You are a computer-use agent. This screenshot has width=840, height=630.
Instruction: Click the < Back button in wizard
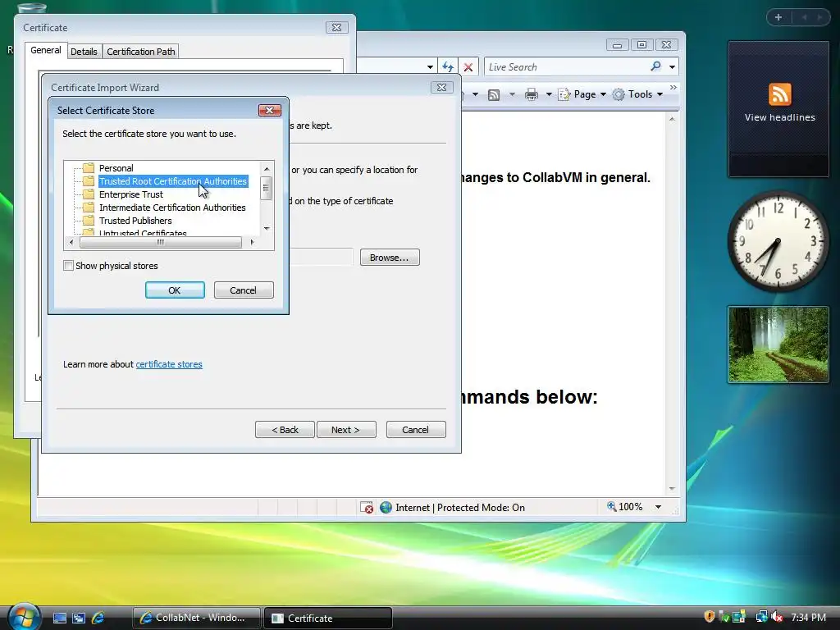[x=285, y=430]
